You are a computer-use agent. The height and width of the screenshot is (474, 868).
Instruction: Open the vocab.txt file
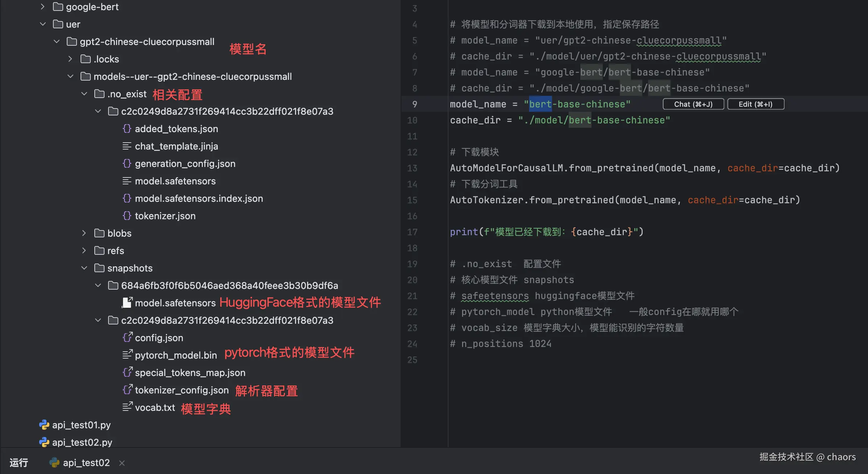click(155, 407)
